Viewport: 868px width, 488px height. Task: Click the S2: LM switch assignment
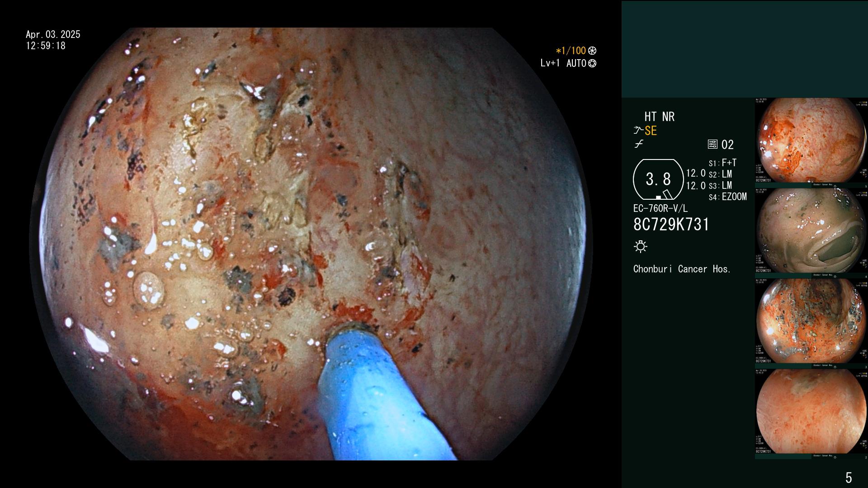(720, 174)
